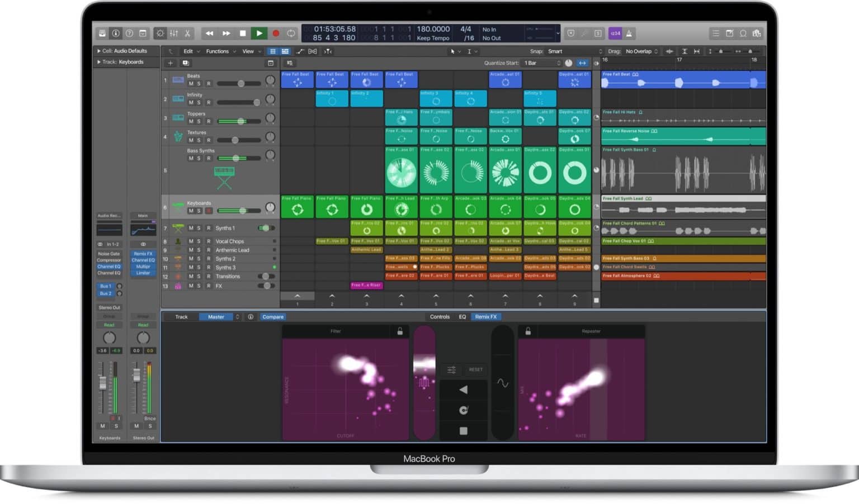Show the Live Loops grid view
Screen dimensions: 859x504
click(x=273, y=51)
